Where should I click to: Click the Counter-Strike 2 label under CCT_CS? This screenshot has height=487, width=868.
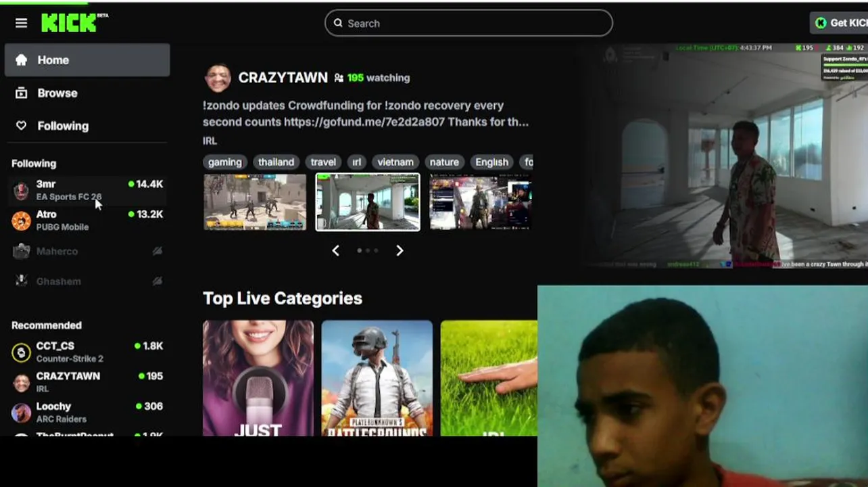click(70, 358)
